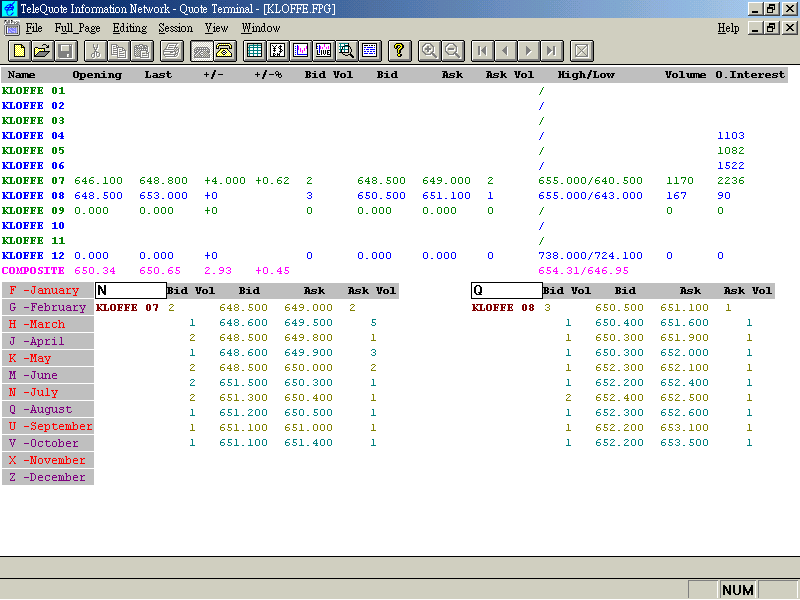This screenshot has height=600, width=800.
Task: Click the zoom in magnifier icon
Action: point(429,51)
